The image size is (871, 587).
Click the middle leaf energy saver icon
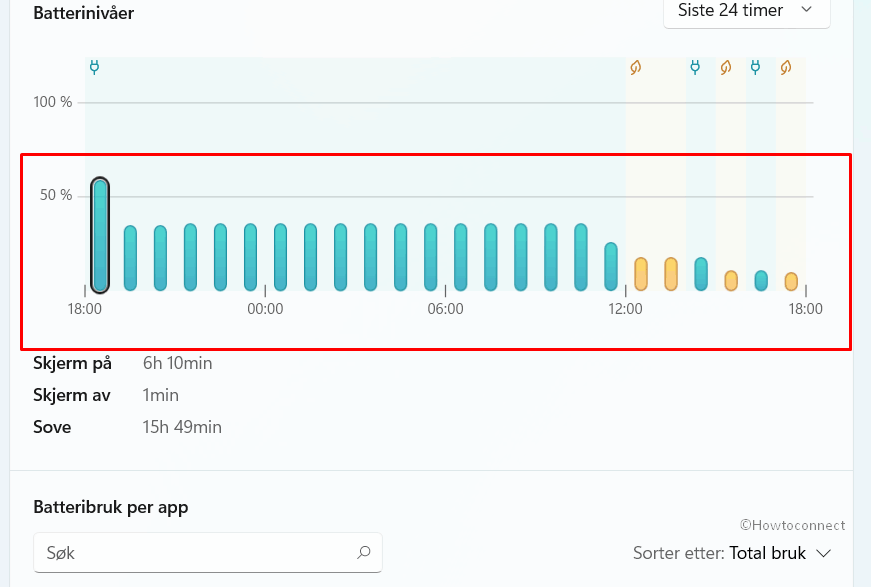[726, 67]
